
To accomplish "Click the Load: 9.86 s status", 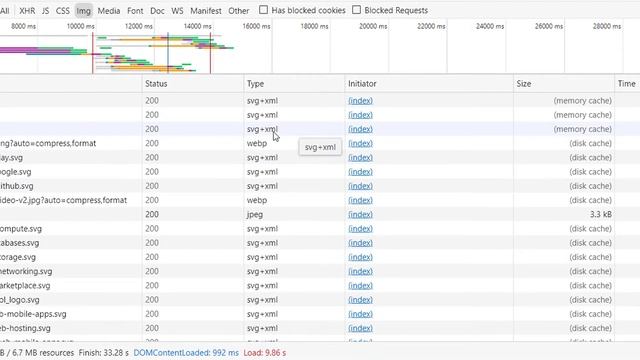I will (264, 353).
